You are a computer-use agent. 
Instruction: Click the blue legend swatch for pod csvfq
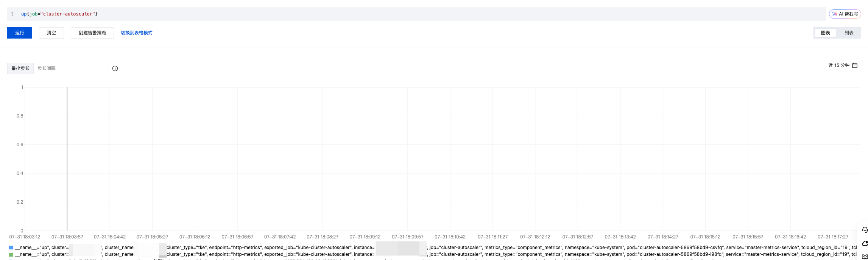pyautogui.click(x=11, y=248)
